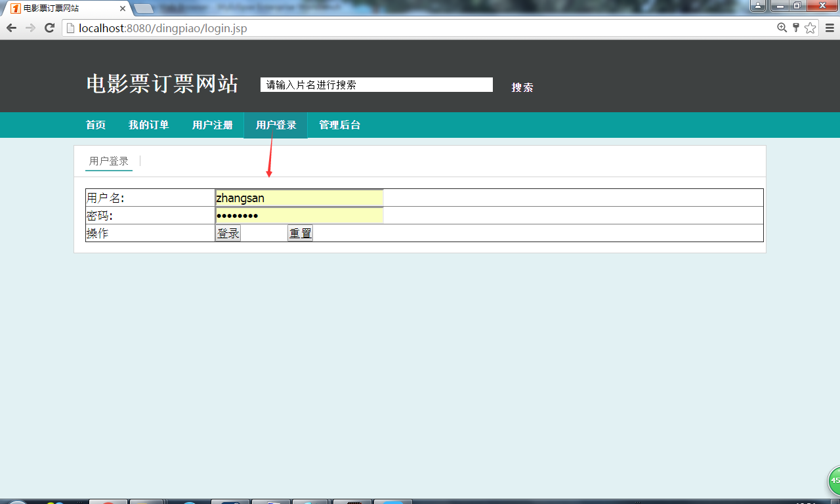Open a new tab button
This screenshot has width=840, height=504.
144,9
